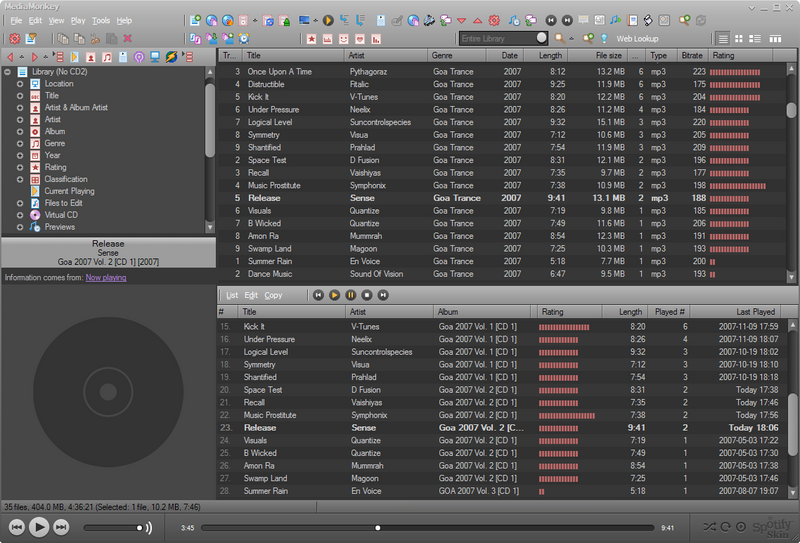Image resolution: width=800 pixels, height=543 pixels.
Task: Click the scissors cut icon
Action: [x=95, y=38]
